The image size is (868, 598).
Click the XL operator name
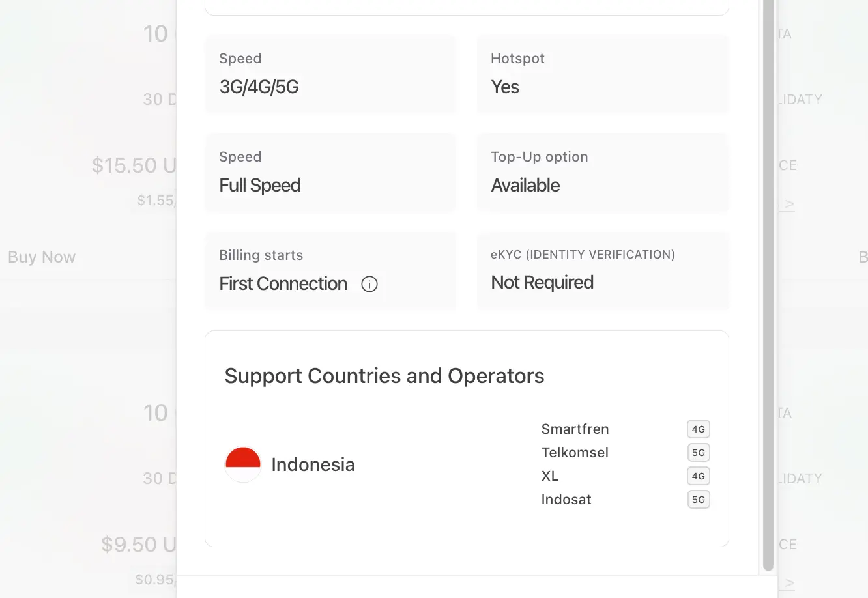point(550,476)
